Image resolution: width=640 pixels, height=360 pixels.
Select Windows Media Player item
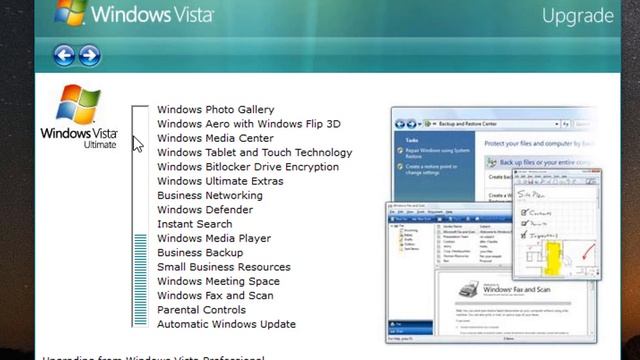tap(214, 238)
